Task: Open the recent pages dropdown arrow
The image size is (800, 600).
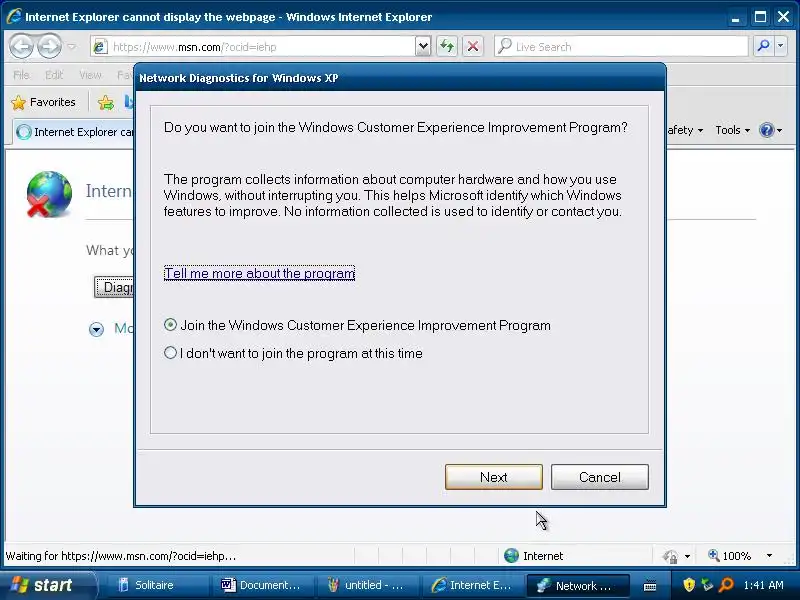Action: (72, 47)
